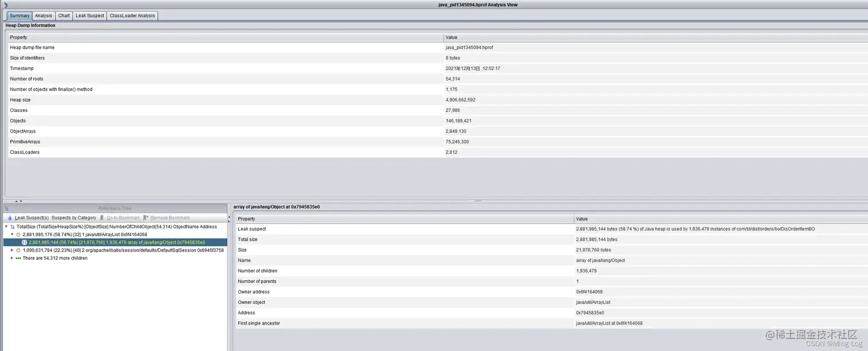Image resolution: width=868 pixels, height=351 pixels.
Task: Open the ClassLoader Analysis tab
Action: click(132, 16)
